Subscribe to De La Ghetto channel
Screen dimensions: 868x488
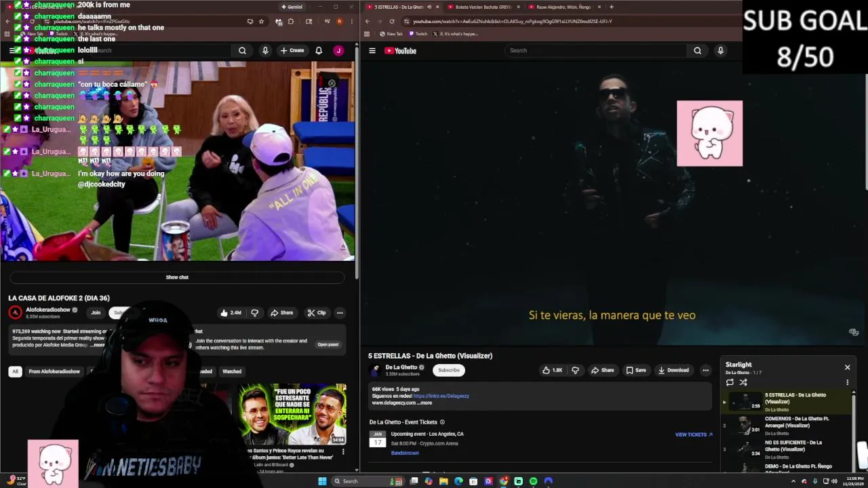click(x=448, y=370)
